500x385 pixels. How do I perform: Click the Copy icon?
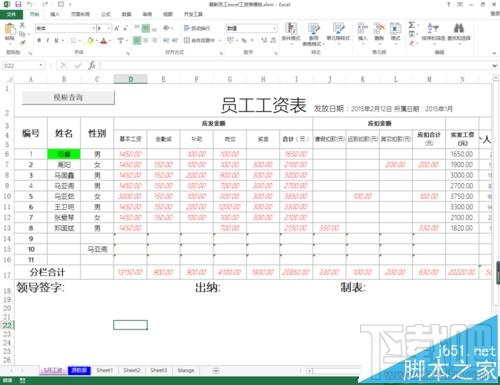click(x=22, y=34)
